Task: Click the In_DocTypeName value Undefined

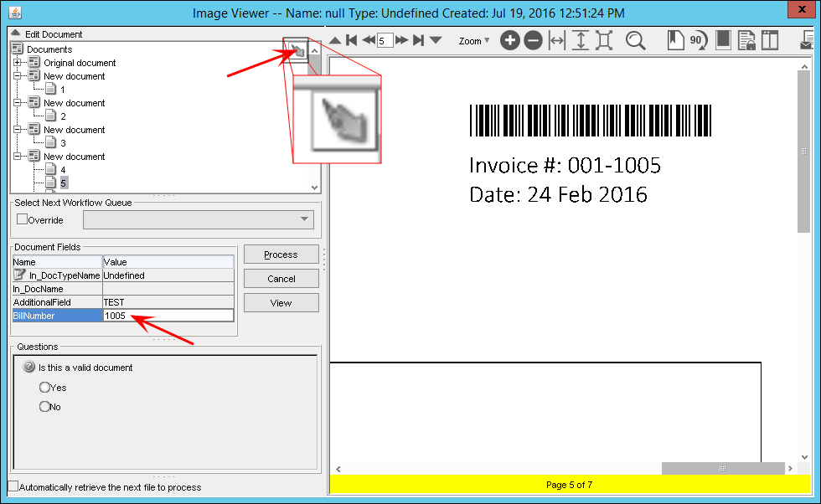Action: pyautogui.click(x=168, y=275)
